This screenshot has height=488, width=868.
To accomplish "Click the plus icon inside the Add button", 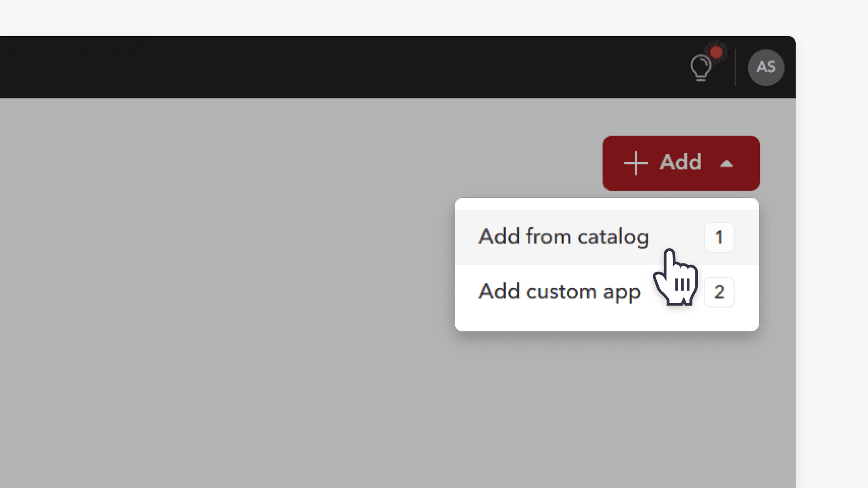I will point(636,163).
